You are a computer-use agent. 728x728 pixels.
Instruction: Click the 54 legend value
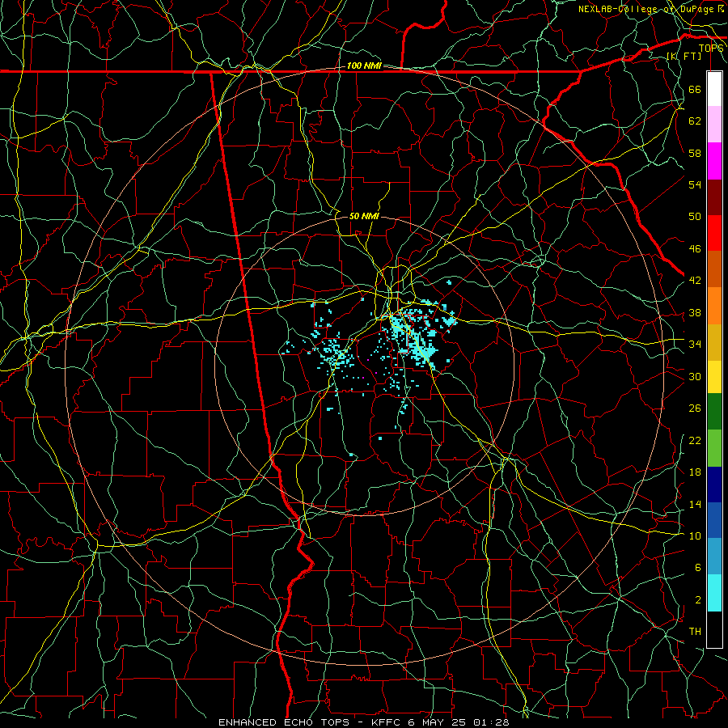[695, 184]
